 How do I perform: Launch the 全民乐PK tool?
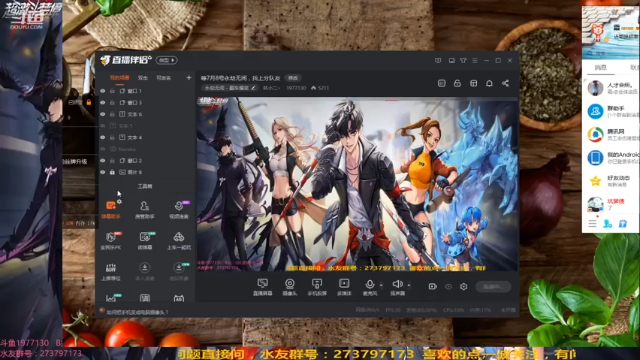pos(111,240)
